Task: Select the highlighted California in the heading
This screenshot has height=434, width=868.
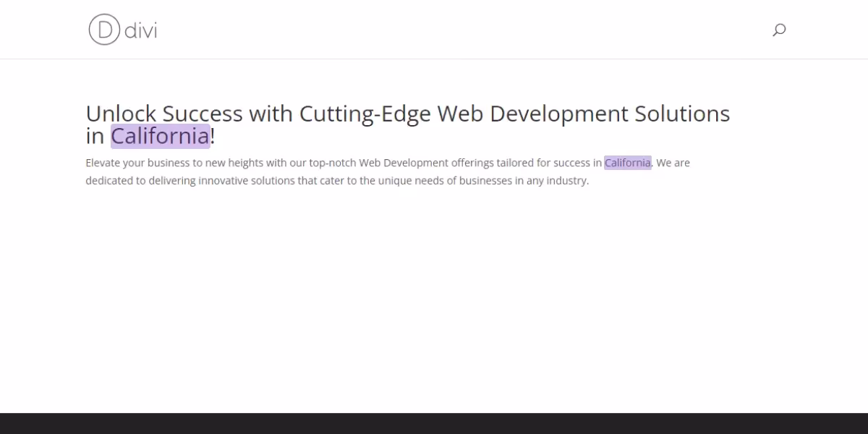Action: pos(161,136)
